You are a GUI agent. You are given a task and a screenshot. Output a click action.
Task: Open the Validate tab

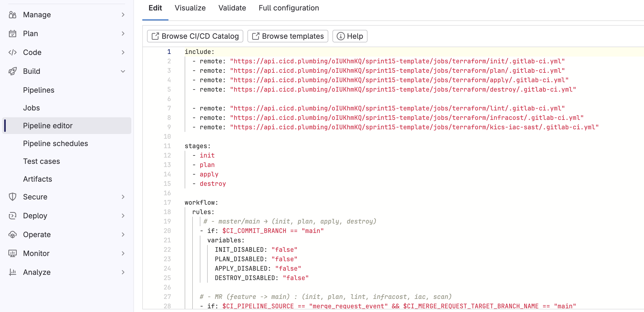tap(232, 8)
